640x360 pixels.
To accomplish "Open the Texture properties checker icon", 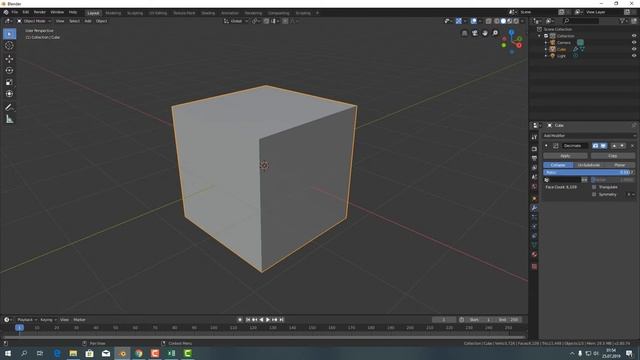I will [534, 267].
